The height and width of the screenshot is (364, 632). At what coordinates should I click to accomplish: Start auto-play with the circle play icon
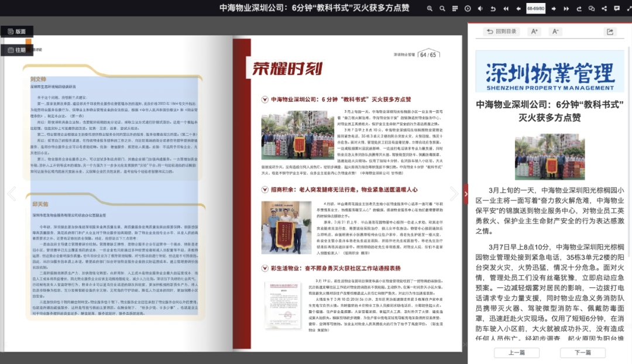[468, 8]
